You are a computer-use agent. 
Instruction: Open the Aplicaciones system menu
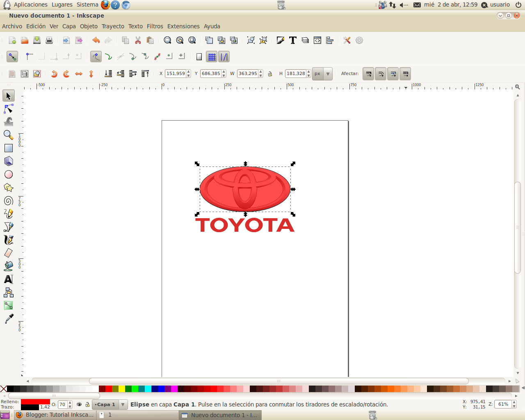[x=30, y=5]
